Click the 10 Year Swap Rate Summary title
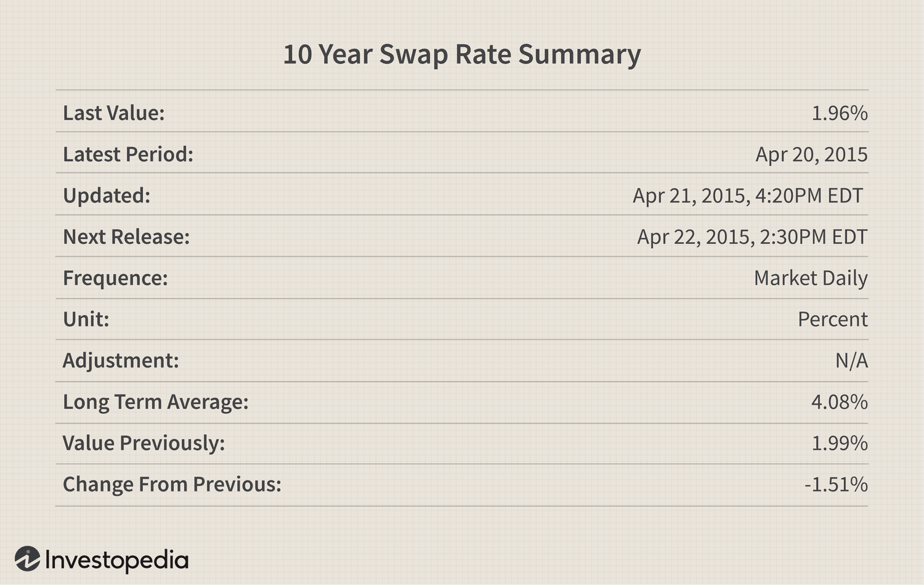The image size is (924, 585). click(x=462, y=54)
